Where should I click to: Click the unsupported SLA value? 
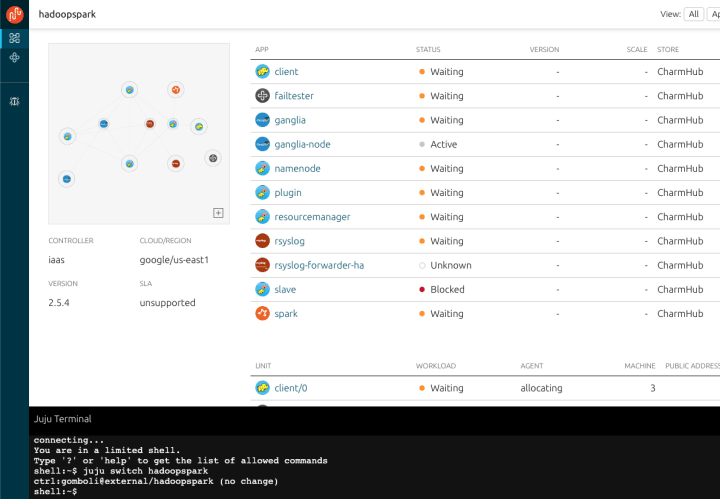(x=167, y=303)
